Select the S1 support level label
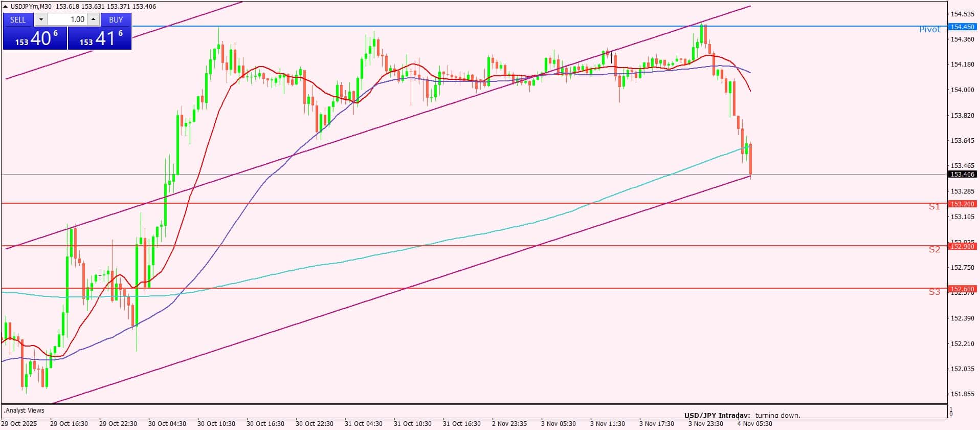The image size is (980, 430). point(934,207)
